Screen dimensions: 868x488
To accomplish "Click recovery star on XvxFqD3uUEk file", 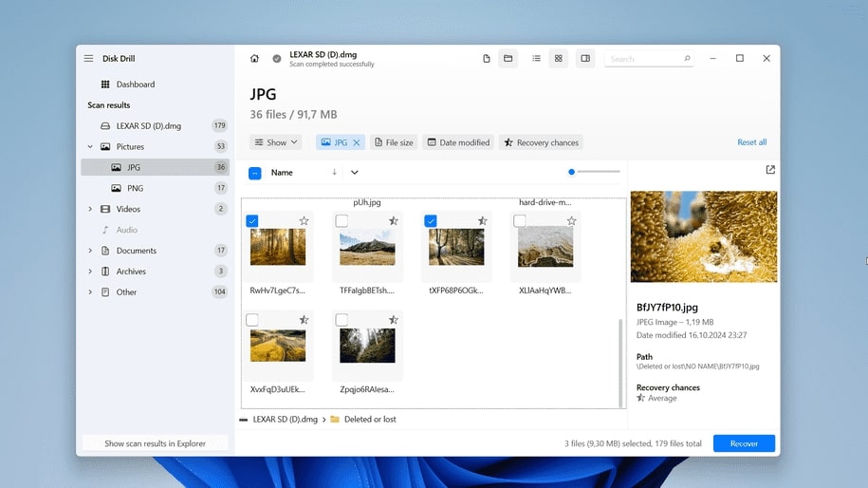I will point(304,320).
